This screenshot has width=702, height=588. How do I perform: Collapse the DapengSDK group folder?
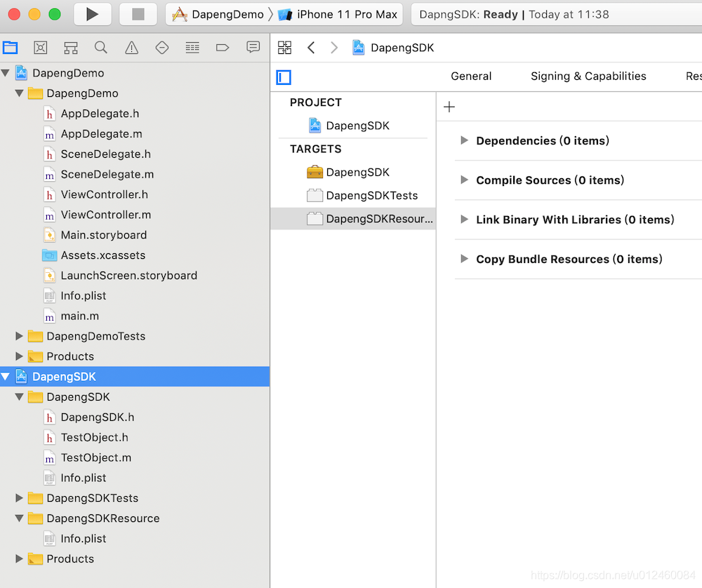coord(19,396)
